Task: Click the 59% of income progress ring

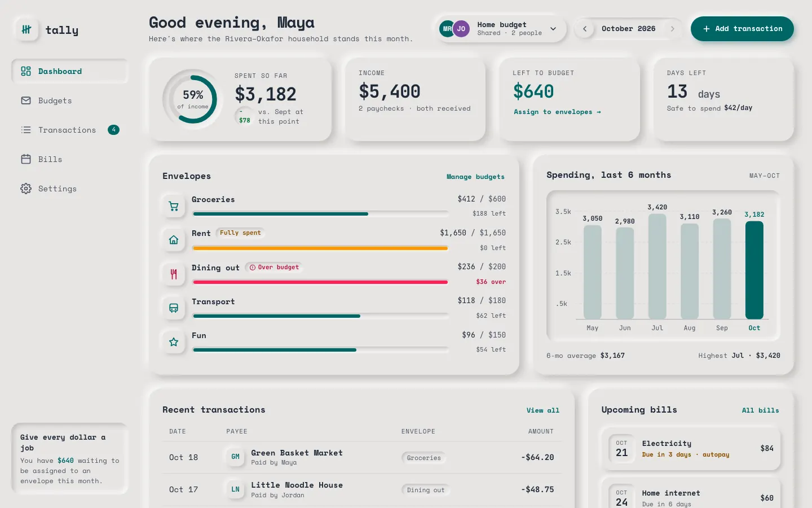Action: click(193, 99)
